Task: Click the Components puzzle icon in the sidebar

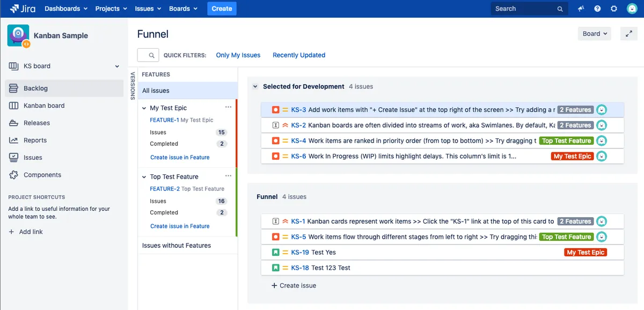Action: (13, 175)
